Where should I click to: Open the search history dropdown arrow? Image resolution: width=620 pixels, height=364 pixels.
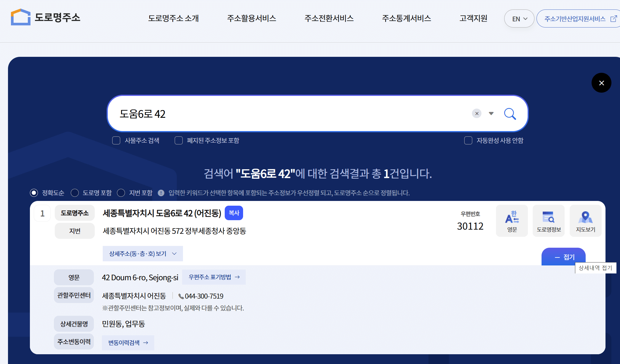coord(491,113)
